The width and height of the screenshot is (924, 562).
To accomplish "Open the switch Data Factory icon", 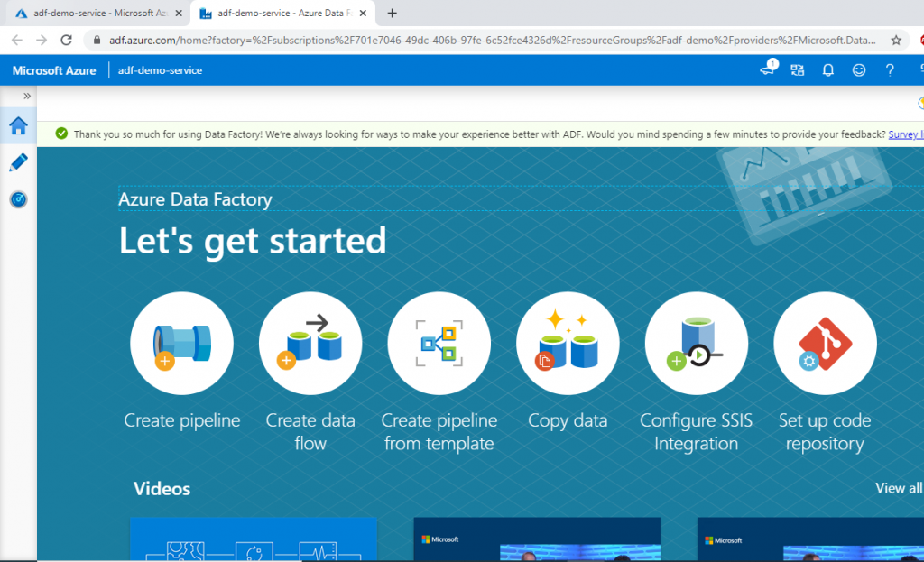I will click(798, 70).
